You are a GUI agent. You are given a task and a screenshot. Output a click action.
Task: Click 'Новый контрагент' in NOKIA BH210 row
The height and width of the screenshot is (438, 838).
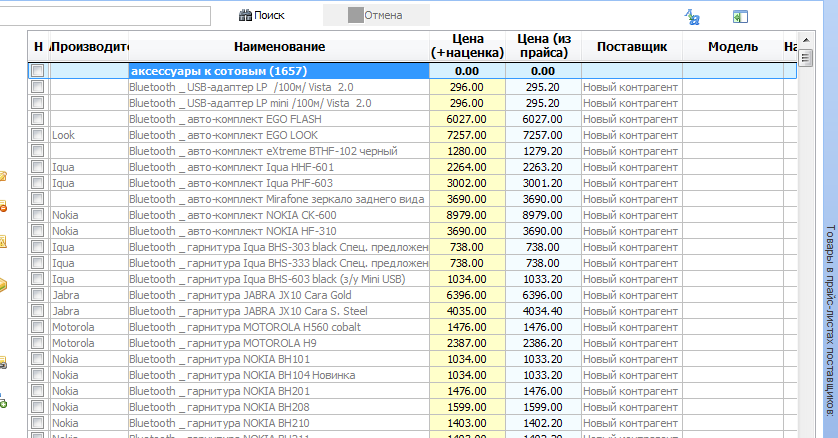coord(632,424)
